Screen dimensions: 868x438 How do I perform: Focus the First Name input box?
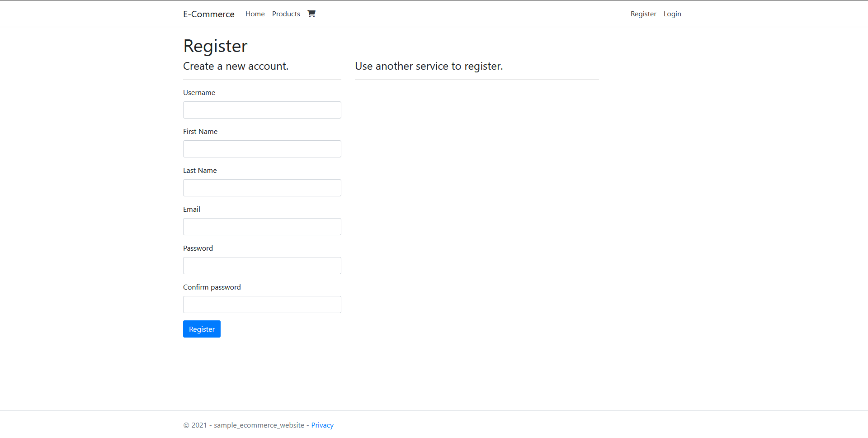click(262, 149)
